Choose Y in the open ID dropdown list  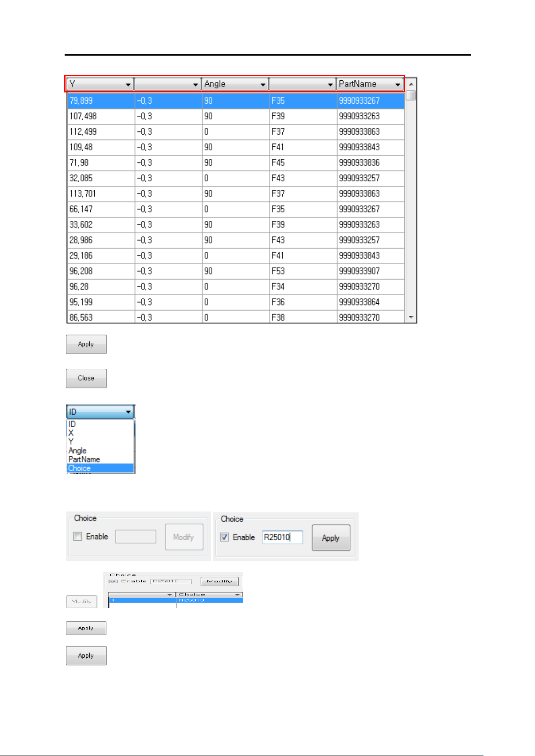[101, 442]
